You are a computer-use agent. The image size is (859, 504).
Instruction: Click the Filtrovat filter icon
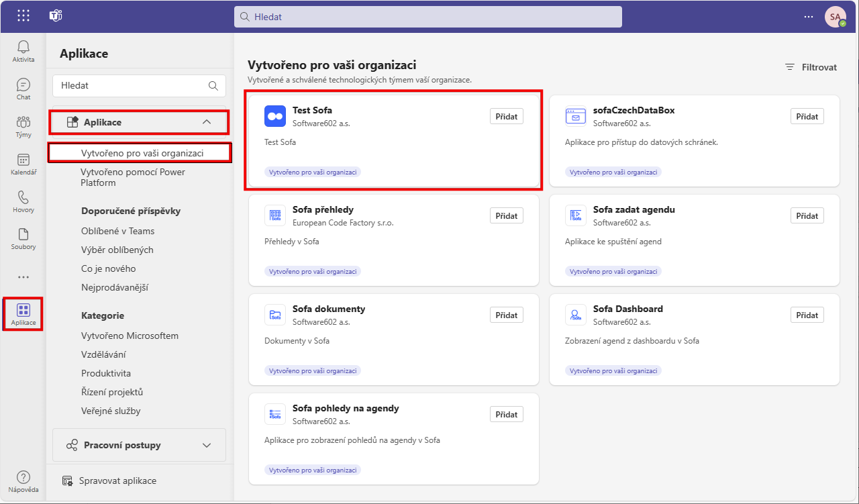click(x=790, y=67)
